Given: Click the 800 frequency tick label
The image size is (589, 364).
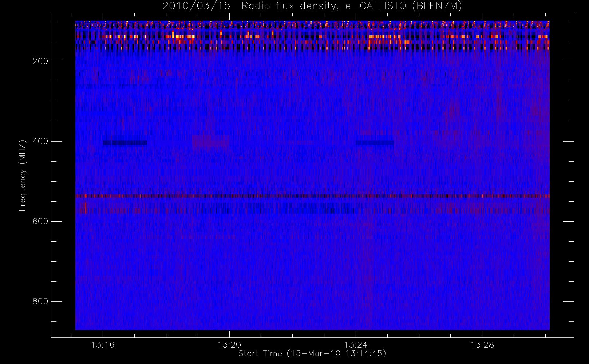Looking at the screenshot, I should (x=40, y=301).
